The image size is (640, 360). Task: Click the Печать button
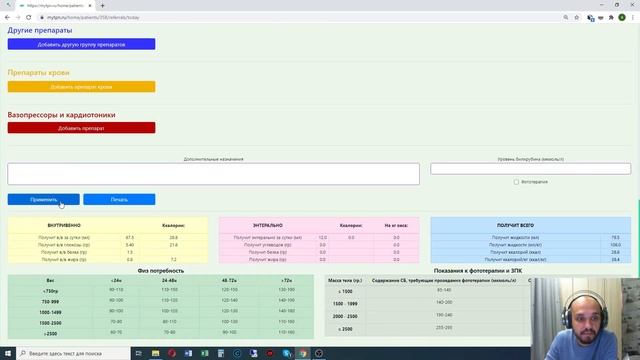pyautogui.click(x=119, y=200)
